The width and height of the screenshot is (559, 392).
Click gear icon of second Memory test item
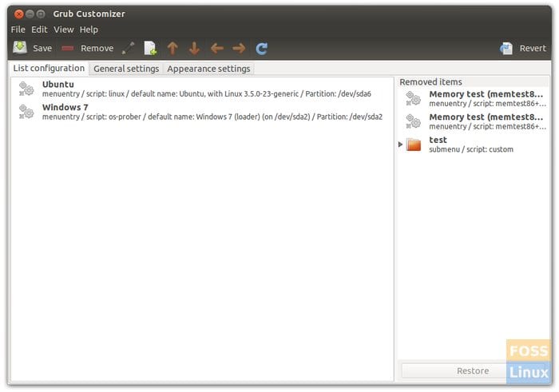414,121
